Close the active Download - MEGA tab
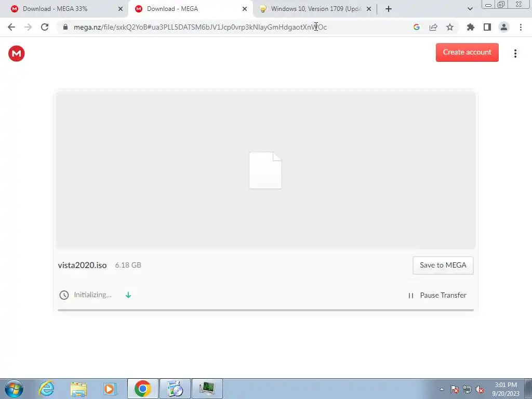Viewport: 532px width, 399px height. pos(244,9)
